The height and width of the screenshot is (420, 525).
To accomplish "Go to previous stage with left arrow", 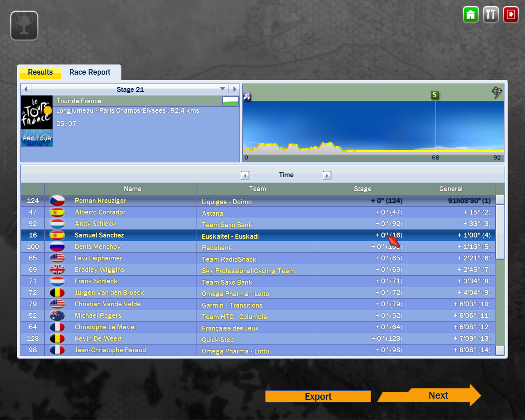I will (26, 89).
